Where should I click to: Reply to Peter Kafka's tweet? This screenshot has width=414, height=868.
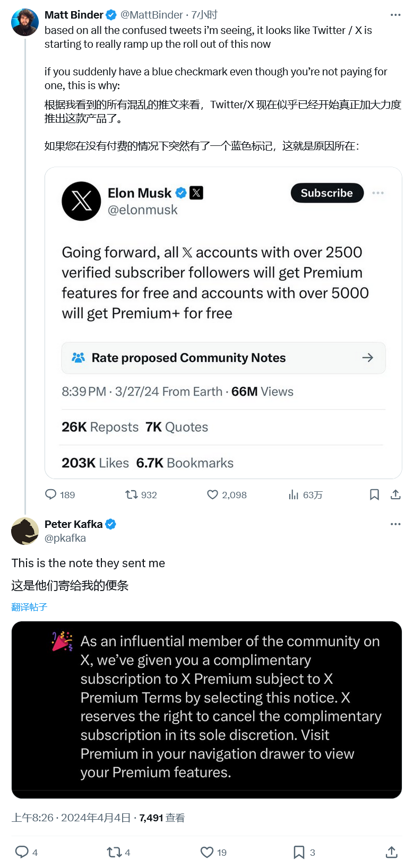point(22,852)
